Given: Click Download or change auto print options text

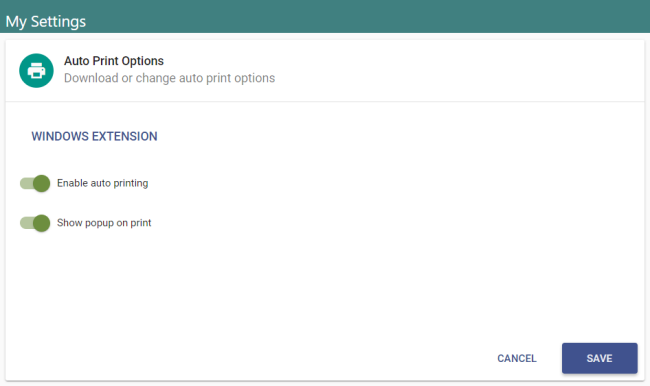Looking at the screenshot, I should tap(169, 78).
